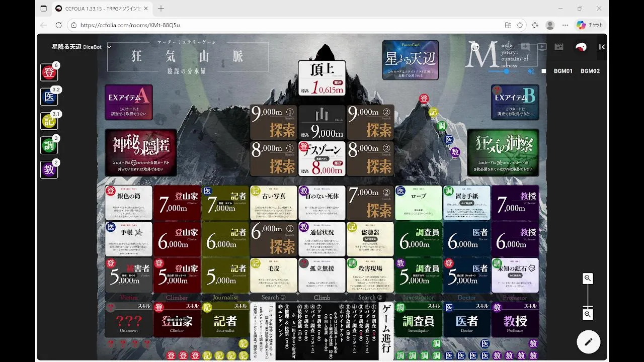644x362 pixels.
Task: Expand the 星降る天辺 room menu dropdown
Action: point(109,47)
